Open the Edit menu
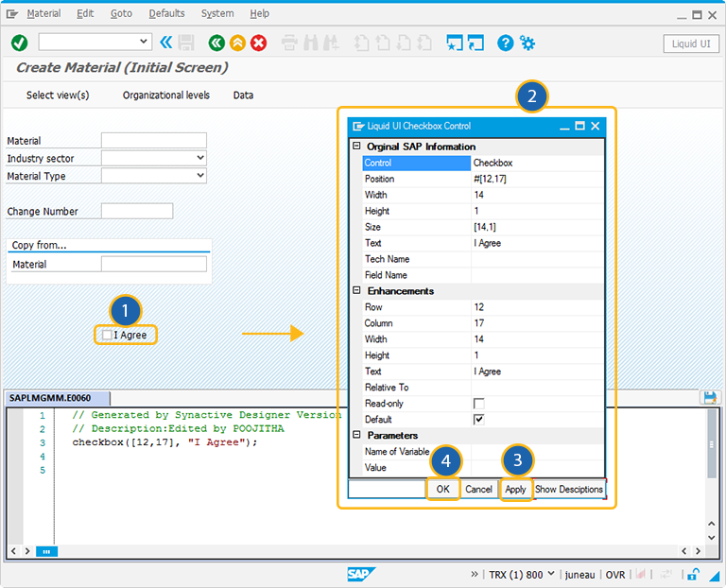Viewport: 726px width, 588px height. [x=85, y=14]
